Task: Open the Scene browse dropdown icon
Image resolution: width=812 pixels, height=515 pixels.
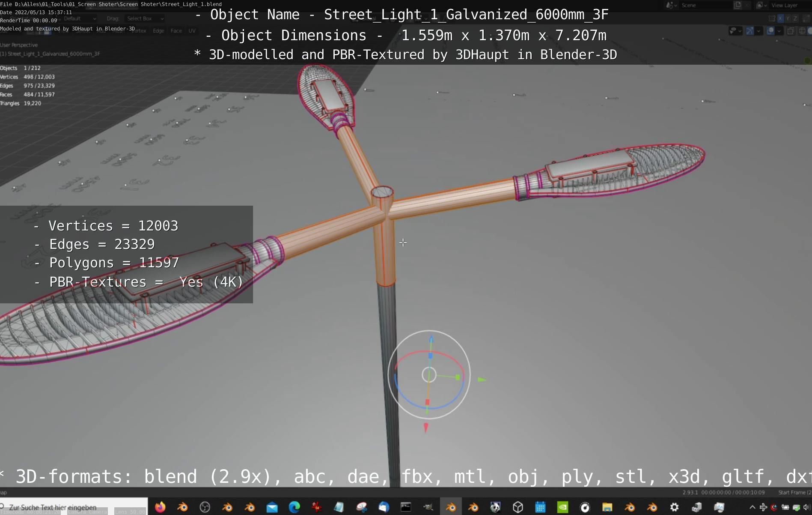Action: tap(671, 5)
